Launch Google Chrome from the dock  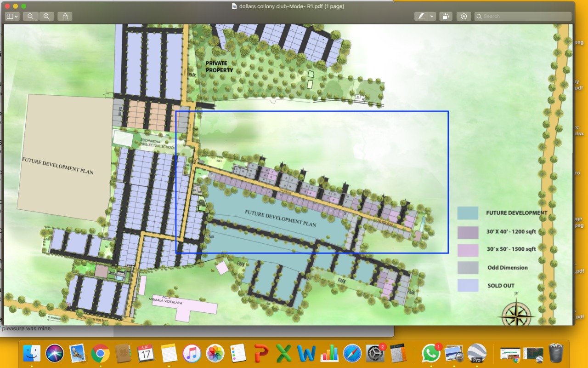tap(100, 353)
